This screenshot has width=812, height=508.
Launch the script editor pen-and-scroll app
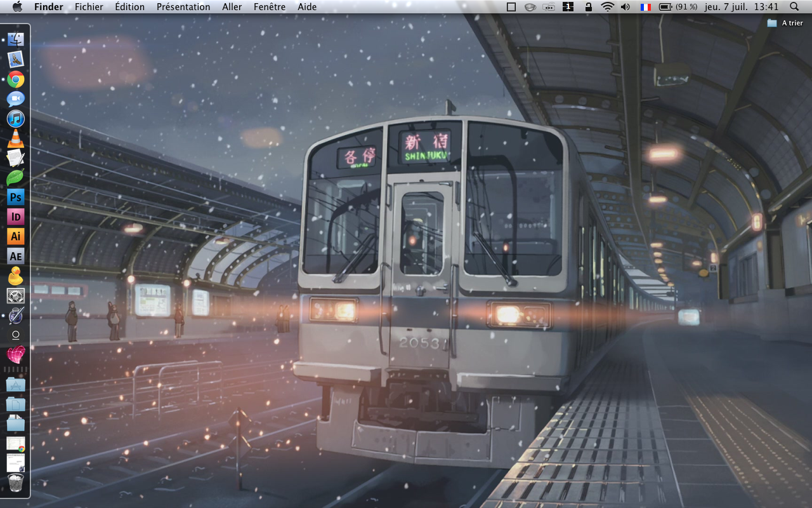(15, 315)
